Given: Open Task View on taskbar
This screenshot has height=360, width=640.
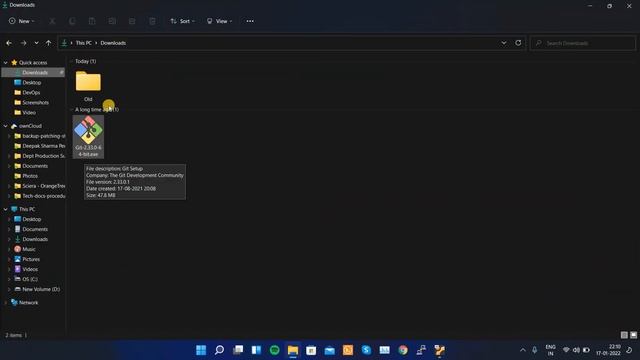Looking at the screenshot, I should click(238, 350).
